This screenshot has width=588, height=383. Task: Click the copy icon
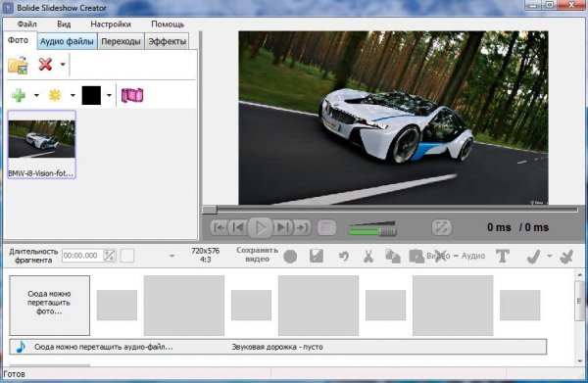click(x=393, y=257)
